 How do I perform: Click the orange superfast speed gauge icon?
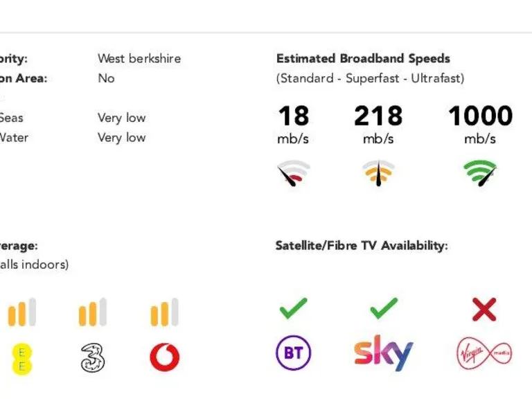pos(378,173)
